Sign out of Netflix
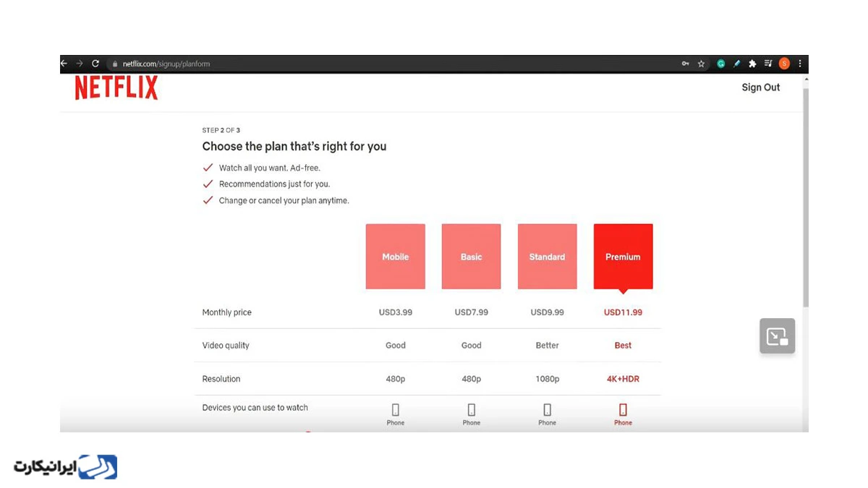868x488 pixels. click(761, 87)
